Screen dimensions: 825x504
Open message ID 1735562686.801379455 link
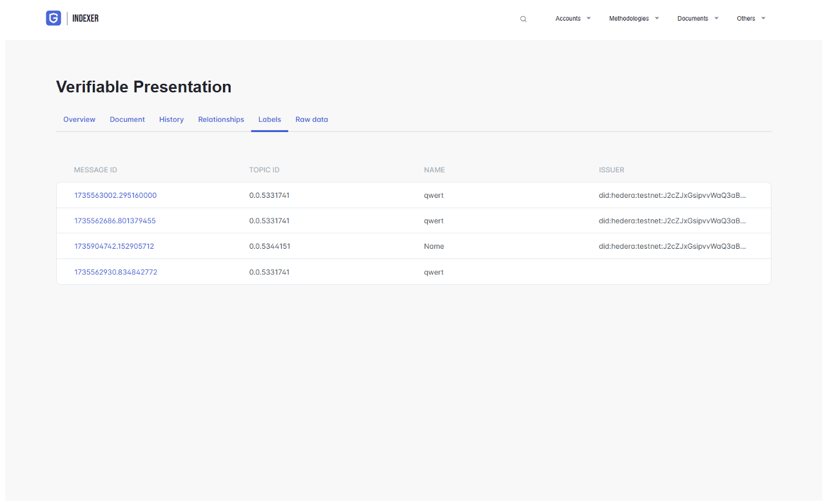(x=115, y=221)
